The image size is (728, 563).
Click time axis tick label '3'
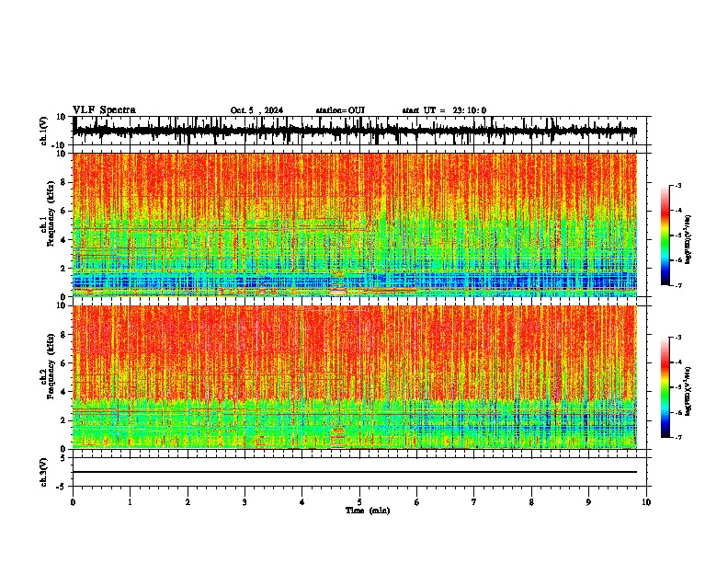coord(245,502)
